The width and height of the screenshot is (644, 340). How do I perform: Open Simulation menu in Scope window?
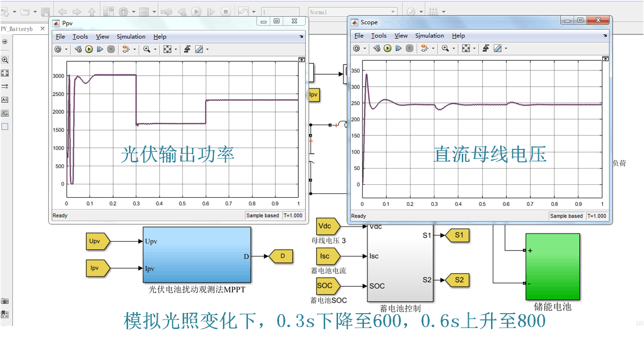tap(429, 35)
